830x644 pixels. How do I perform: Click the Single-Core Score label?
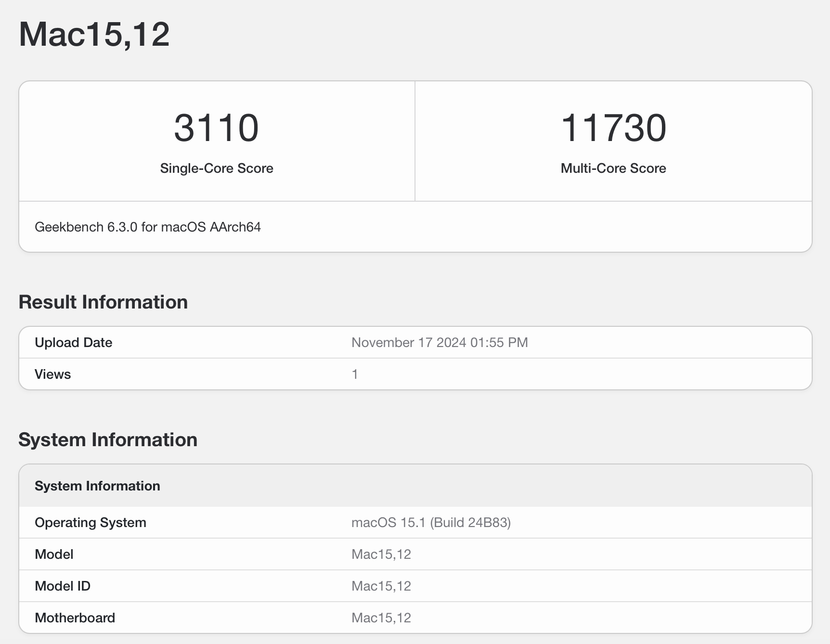[216, 168]
